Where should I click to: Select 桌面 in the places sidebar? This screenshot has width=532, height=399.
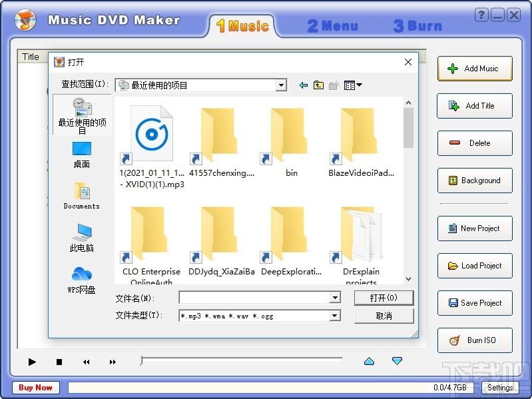(82, 155)
